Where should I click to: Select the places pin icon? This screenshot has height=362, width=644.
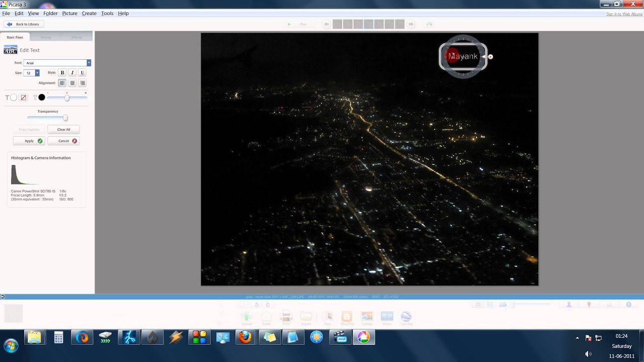point(588,304)
